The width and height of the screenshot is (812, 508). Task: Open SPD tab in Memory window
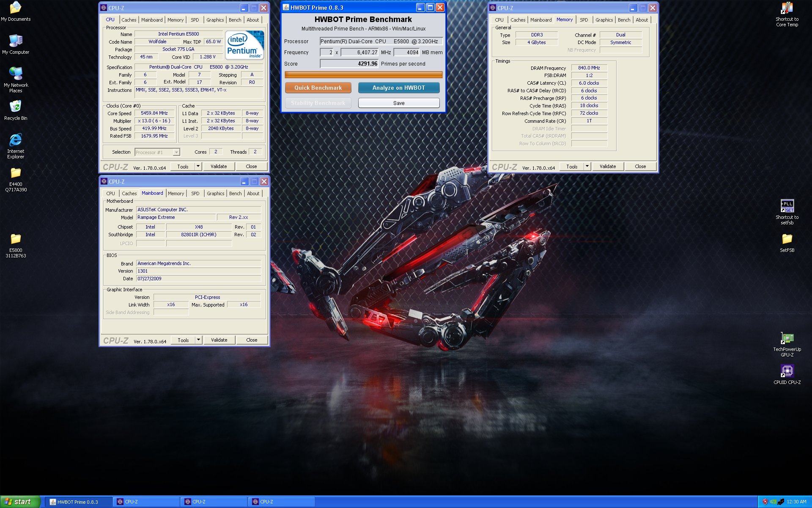coord(584,20)
